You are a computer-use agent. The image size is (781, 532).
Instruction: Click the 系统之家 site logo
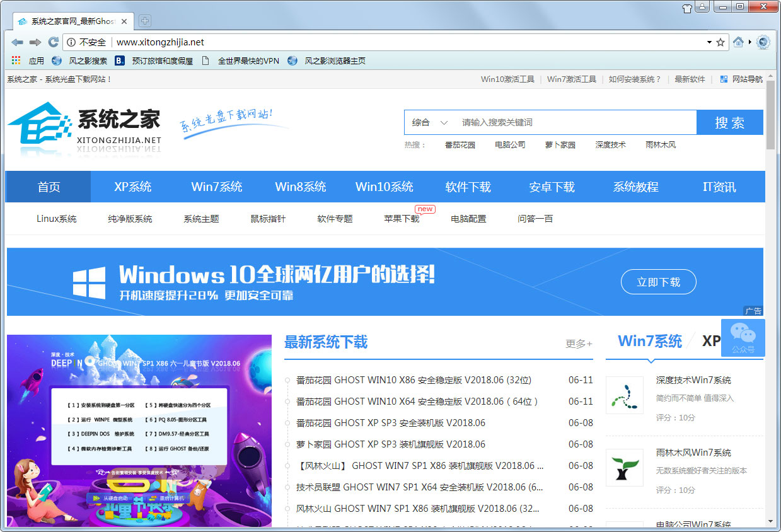click(x=84, y=129)
